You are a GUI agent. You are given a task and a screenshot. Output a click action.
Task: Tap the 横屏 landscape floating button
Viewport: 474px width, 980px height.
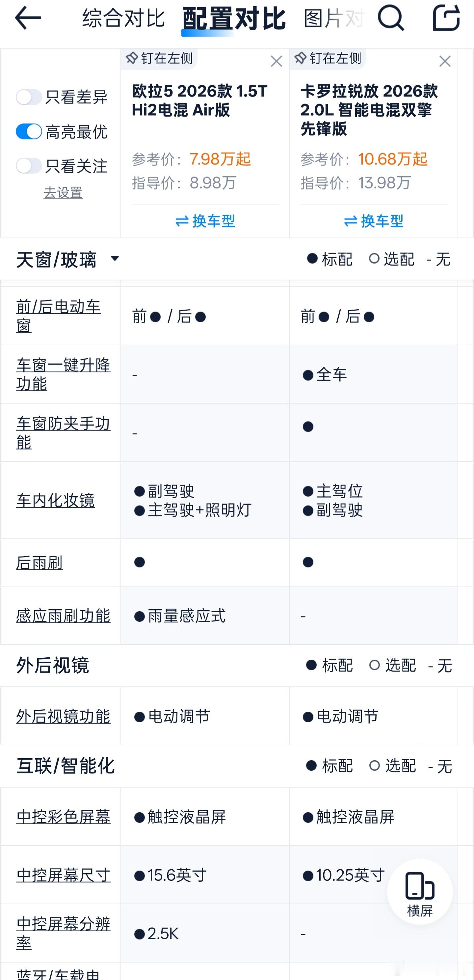coord(420,891)
